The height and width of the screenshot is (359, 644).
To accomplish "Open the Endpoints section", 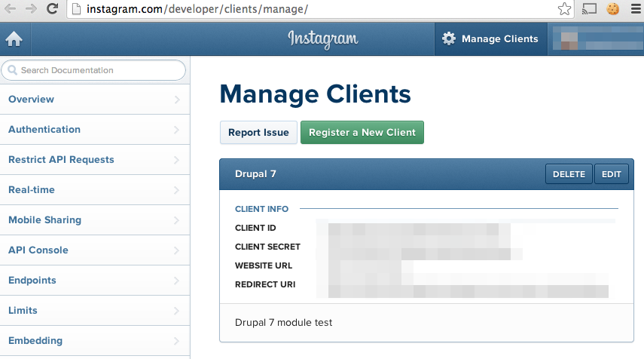I will tap(95, 281).
